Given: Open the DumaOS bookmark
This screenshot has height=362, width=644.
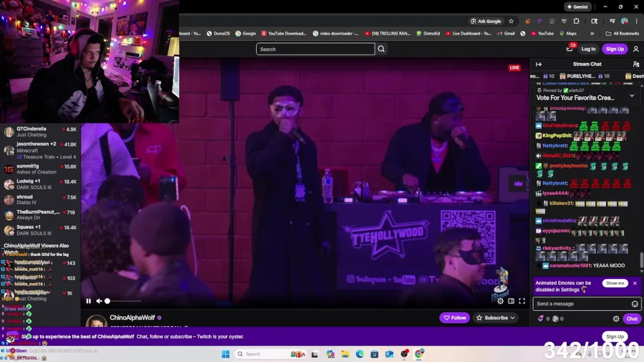Looking at the screenshot, I should point(218,34).
